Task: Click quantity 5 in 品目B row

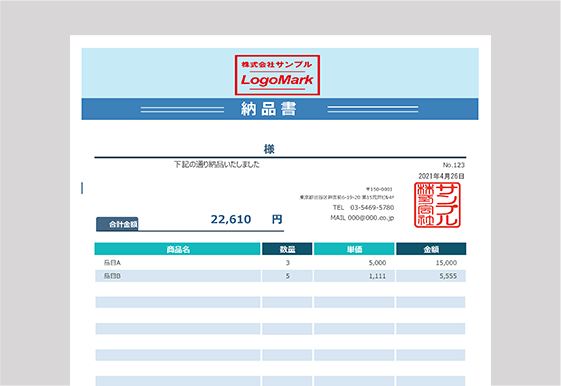Action: pos(287,276)
